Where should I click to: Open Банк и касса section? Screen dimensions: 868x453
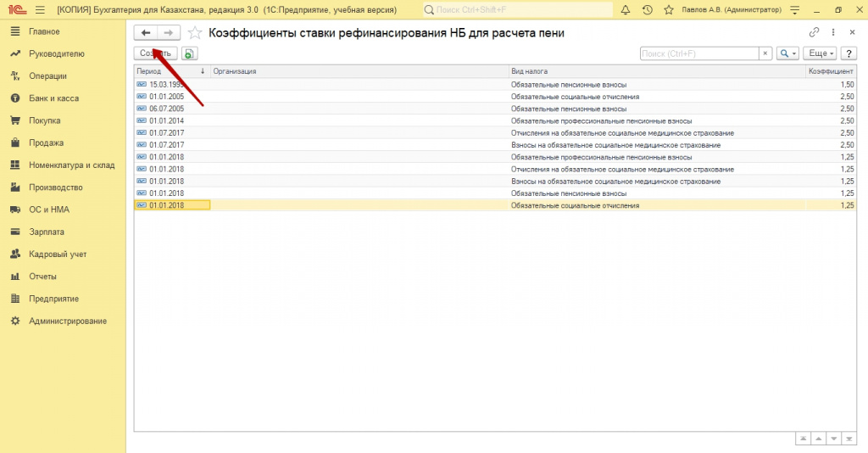click(53, 98)
